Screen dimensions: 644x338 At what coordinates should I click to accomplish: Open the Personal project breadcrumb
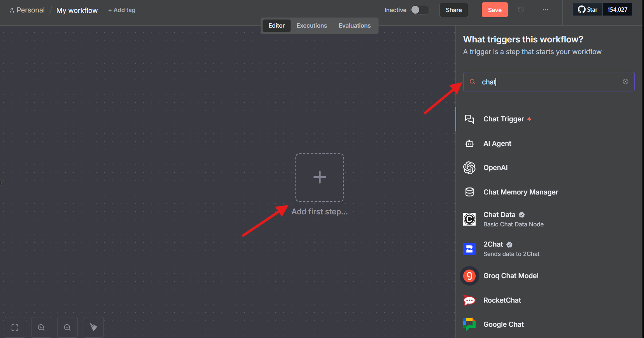click(x=27, y=10)
